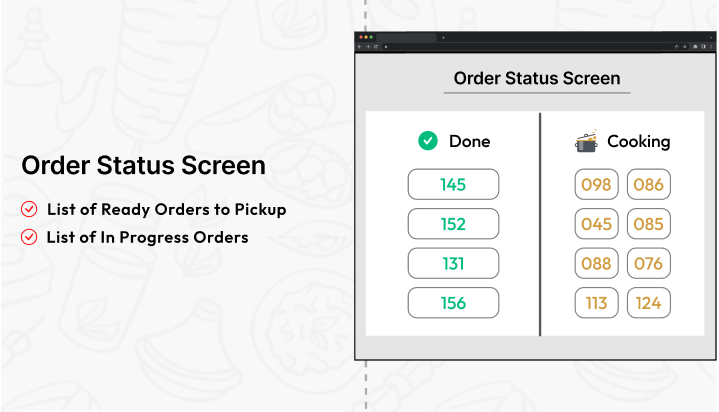Select done order 156
Image resolution: width=719 pixels, height=412 pixels.
click(x=453, y=303)
